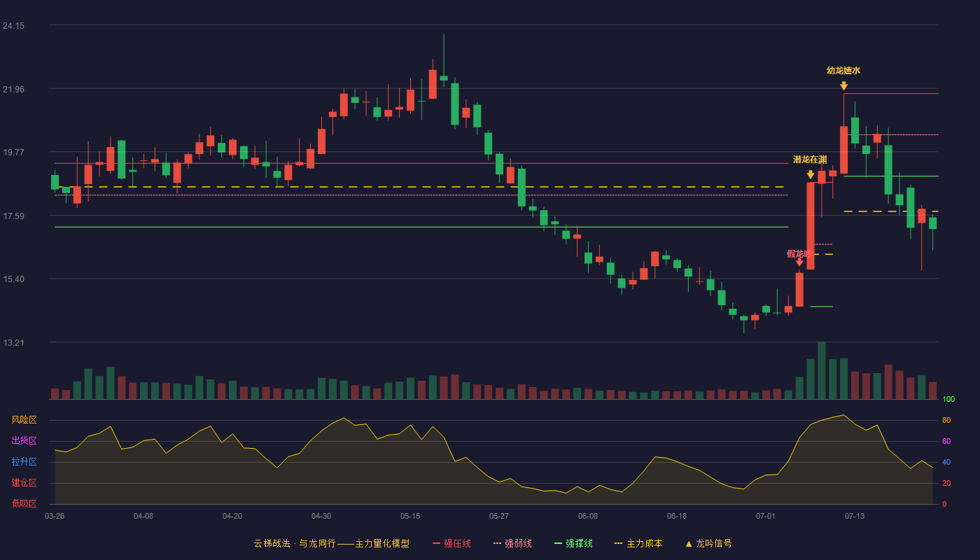Image resolution: width=980 pixels, height=560 pixels.
Task: Click the 04-30 date label
Action: (x=321, y=516)
